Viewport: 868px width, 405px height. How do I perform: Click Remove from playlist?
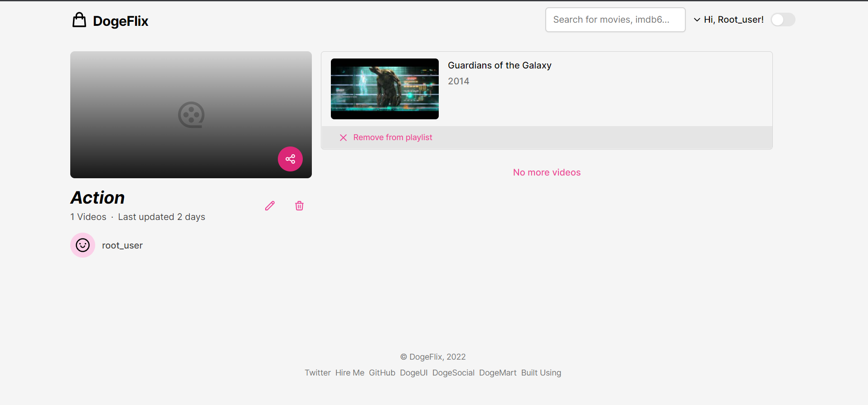(393, 137)
